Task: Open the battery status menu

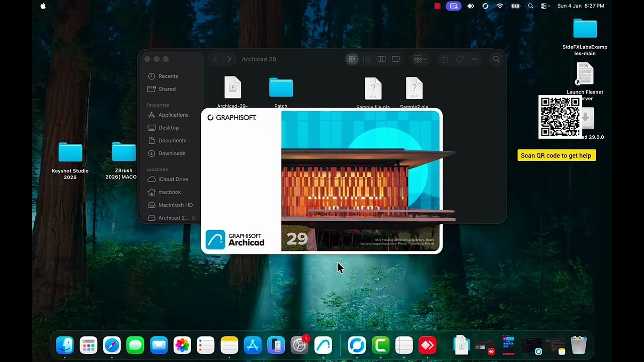Action: [515, 6]
